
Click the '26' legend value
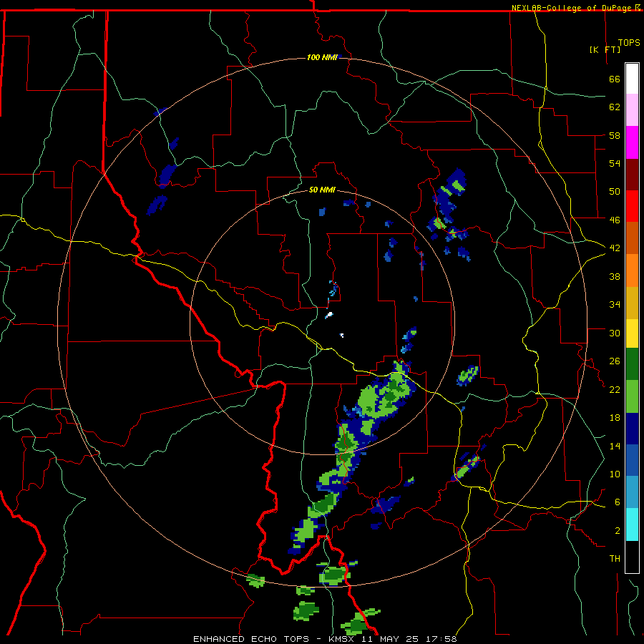click(x=615, y=361)
